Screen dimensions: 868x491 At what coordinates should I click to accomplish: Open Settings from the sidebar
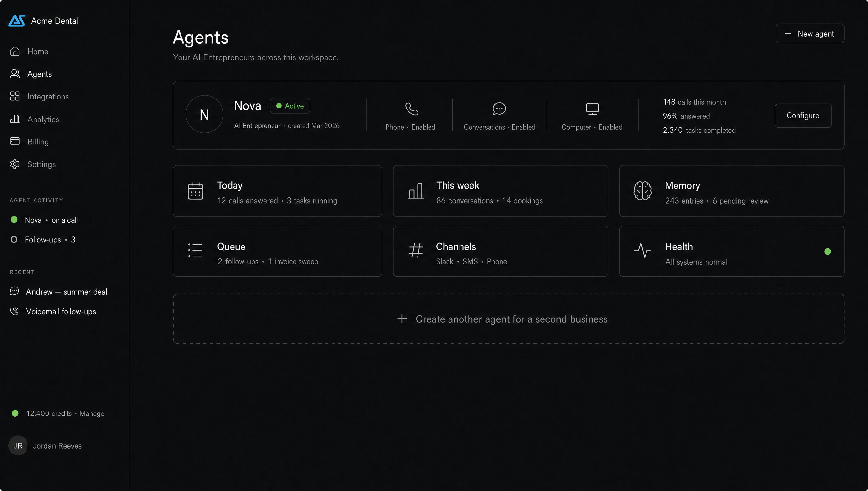coord(41,164)
